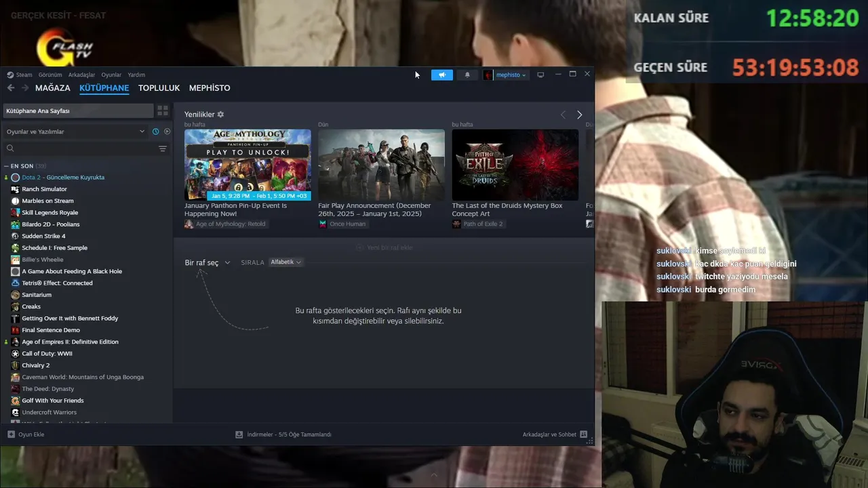Viewport: 868px width, 488px height.
Task: Click Dota 2 game icon in list
Action: 16,178
